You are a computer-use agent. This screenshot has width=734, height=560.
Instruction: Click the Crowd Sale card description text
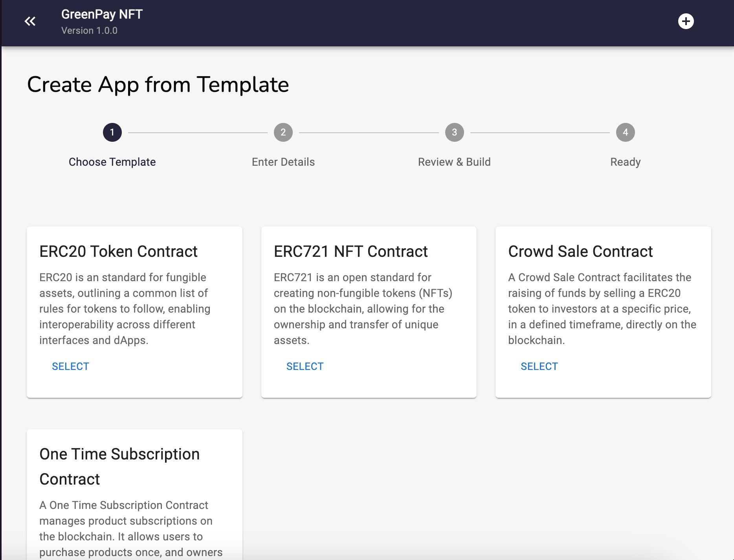(x=602, y=309)
